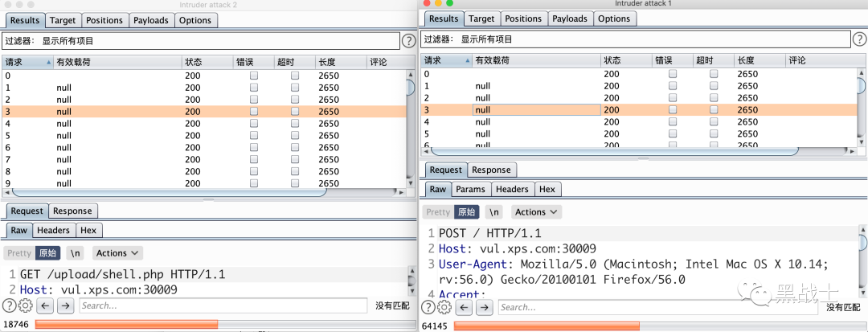Click search settings gear in attack 1
Image resolution: width=868 pixels, height=332 pixels.
point(444,308)
